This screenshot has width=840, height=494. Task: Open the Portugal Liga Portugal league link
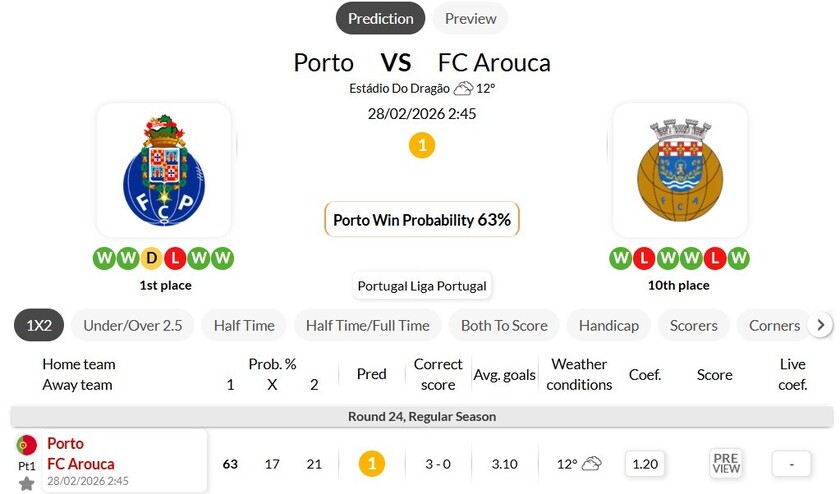pyautogui.click(x=422, y=286)
